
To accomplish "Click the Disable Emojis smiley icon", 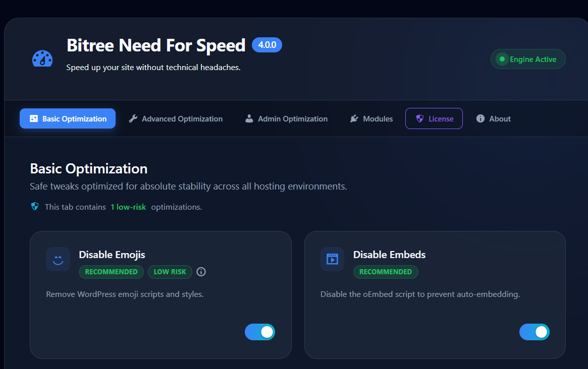I will 58,259.
